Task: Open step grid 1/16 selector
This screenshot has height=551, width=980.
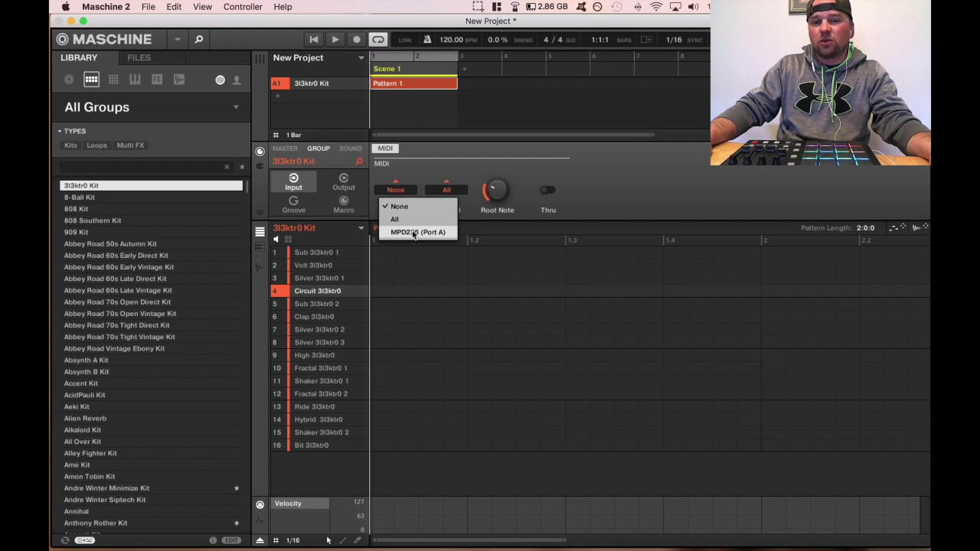Action: coord(292,540)
